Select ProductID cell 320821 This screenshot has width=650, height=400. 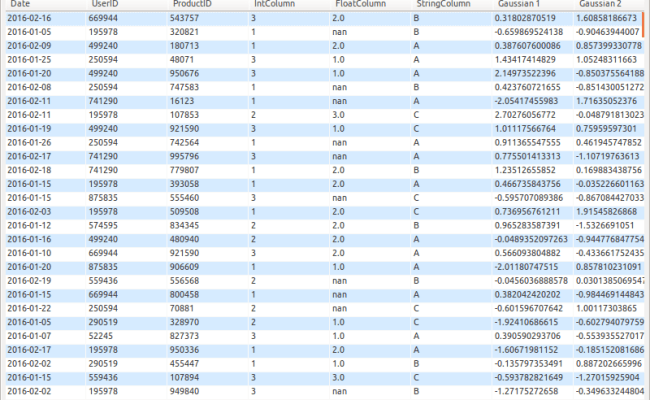click(x=184, y=32)
